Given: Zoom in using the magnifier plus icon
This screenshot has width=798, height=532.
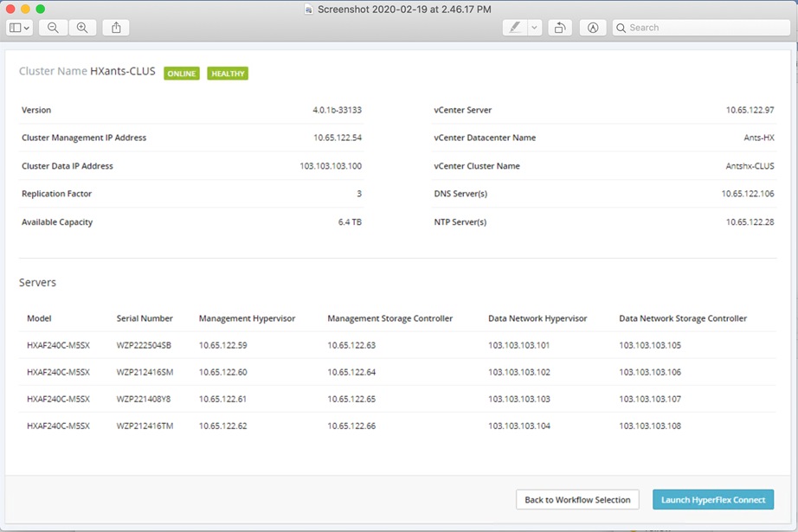Looking at the screenshot, I should 82,28.
